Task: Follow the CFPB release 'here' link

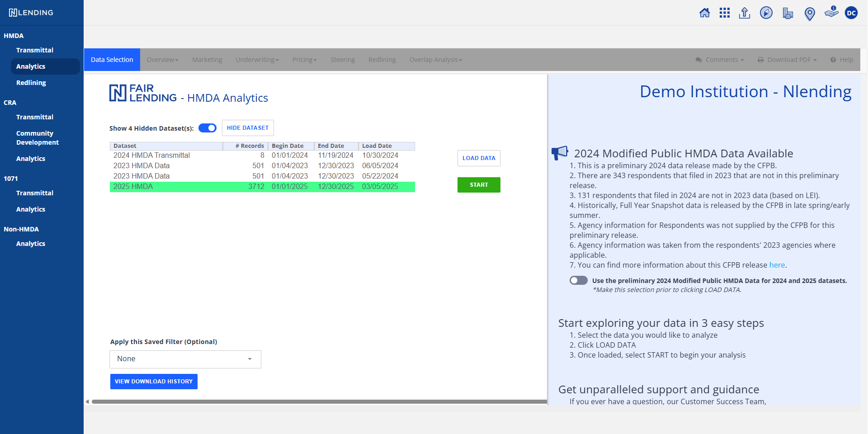Action: pyautogui.click(x=777, y=265)
